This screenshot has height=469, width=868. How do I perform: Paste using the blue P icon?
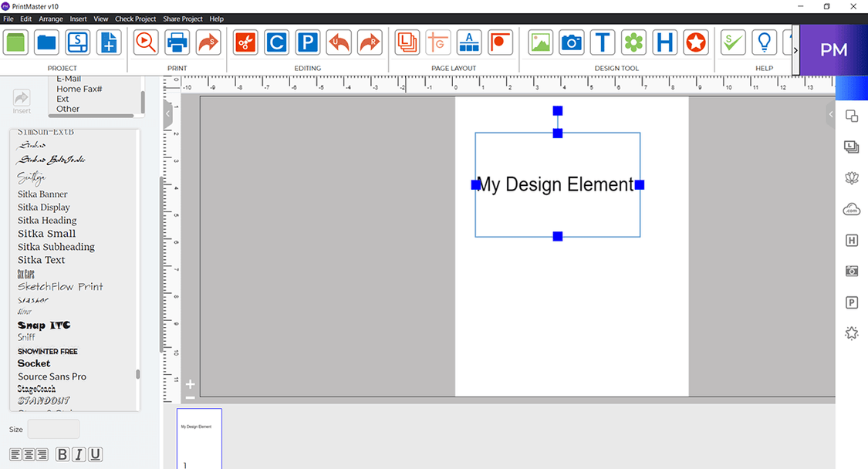(307, 42)
